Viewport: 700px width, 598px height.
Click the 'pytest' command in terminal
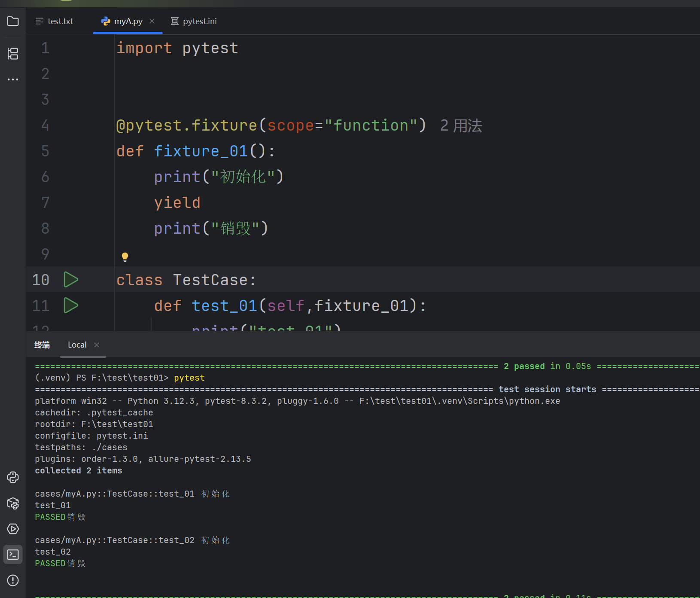coord(189,378)
